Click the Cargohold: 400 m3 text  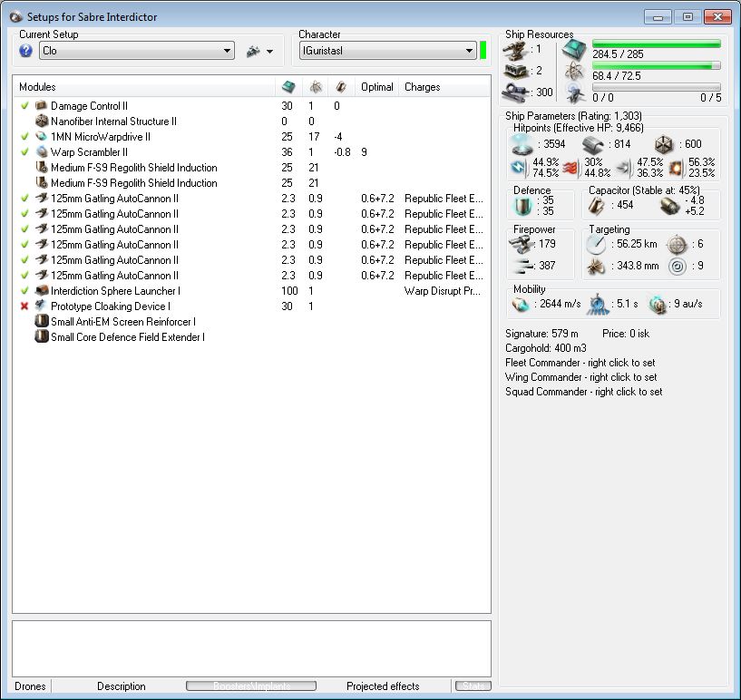pyautogui.click(x=545, y=348)
